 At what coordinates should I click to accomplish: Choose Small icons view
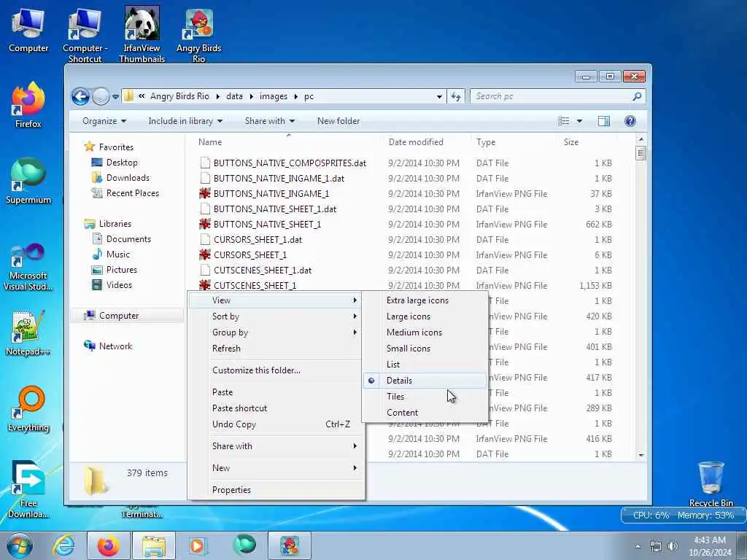click(425, 349)
